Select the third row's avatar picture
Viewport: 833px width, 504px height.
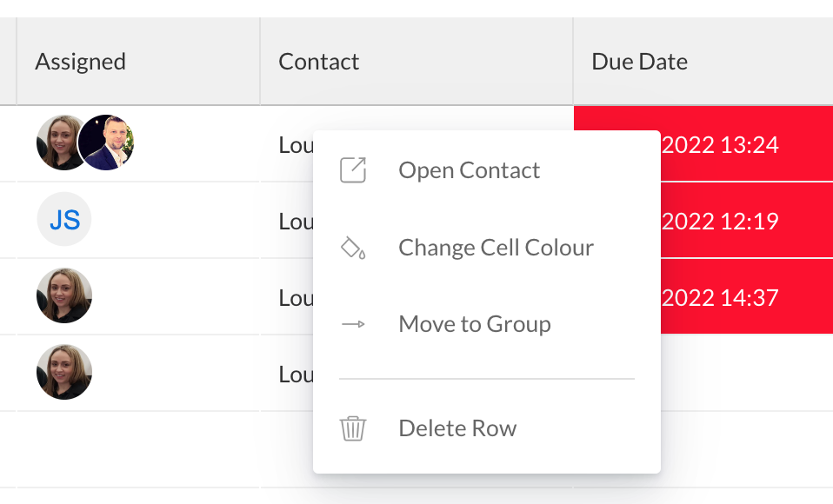(64, 295)
